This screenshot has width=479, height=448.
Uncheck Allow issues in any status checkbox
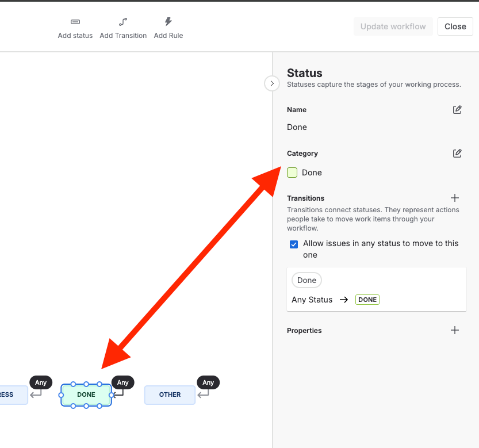click(x=294, y=244)
